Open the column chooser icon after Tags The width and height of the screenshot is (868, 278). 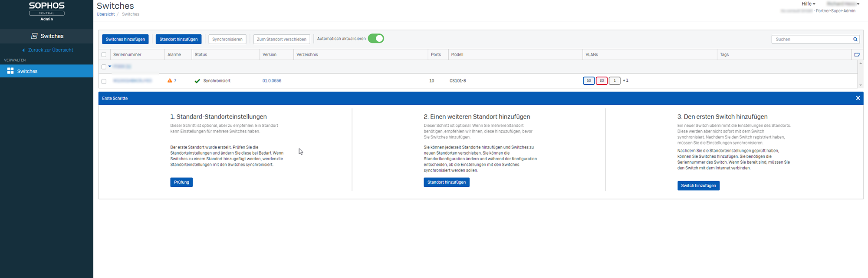click(x=857, y=55)
